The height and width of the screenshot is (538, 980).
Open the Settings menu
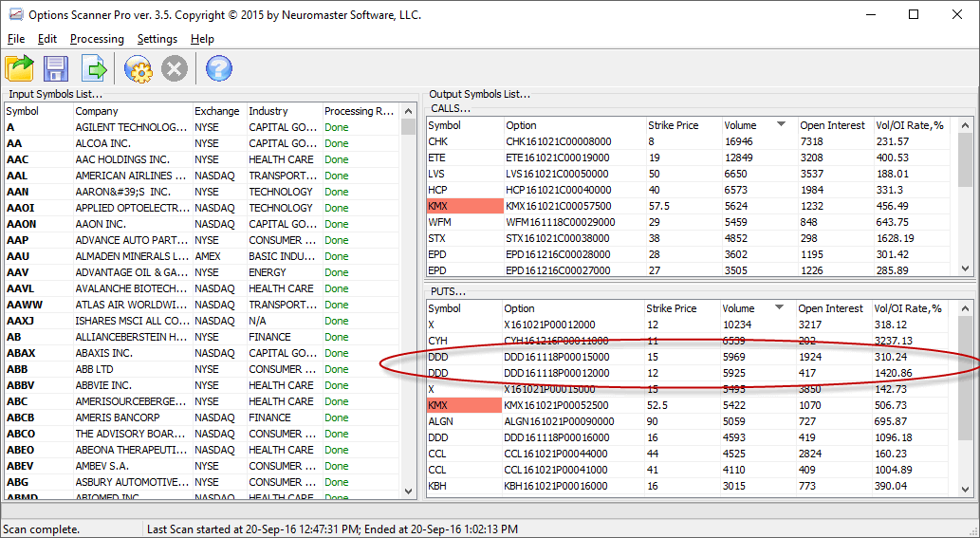[x=157, y=39]
